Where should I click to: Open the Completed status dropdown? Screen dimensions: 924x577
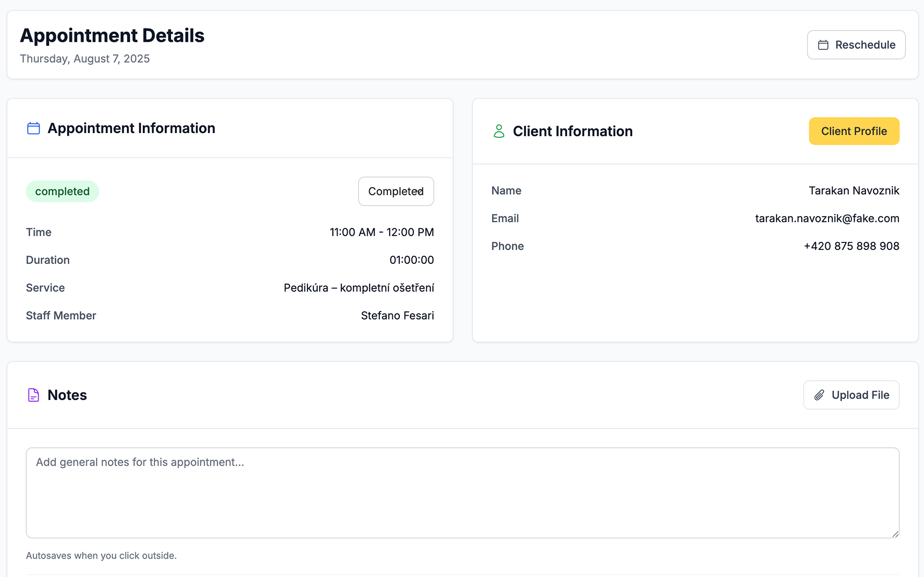(396, 191)
